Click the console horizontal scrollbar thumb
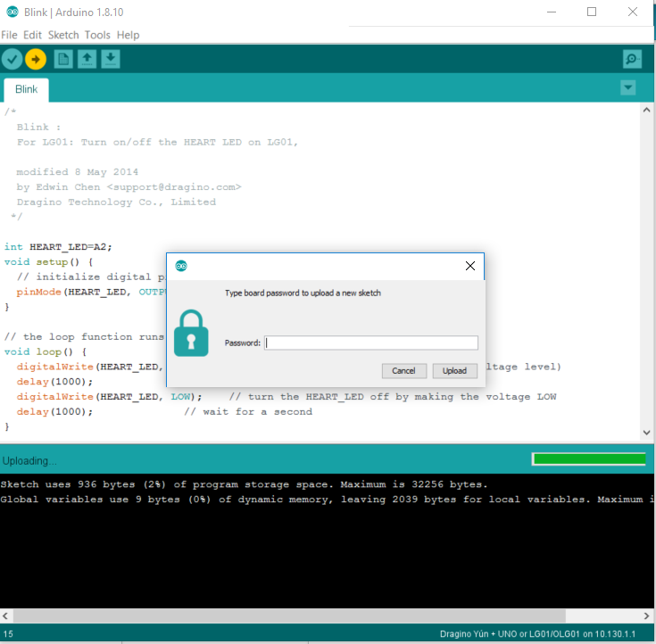 289,616
